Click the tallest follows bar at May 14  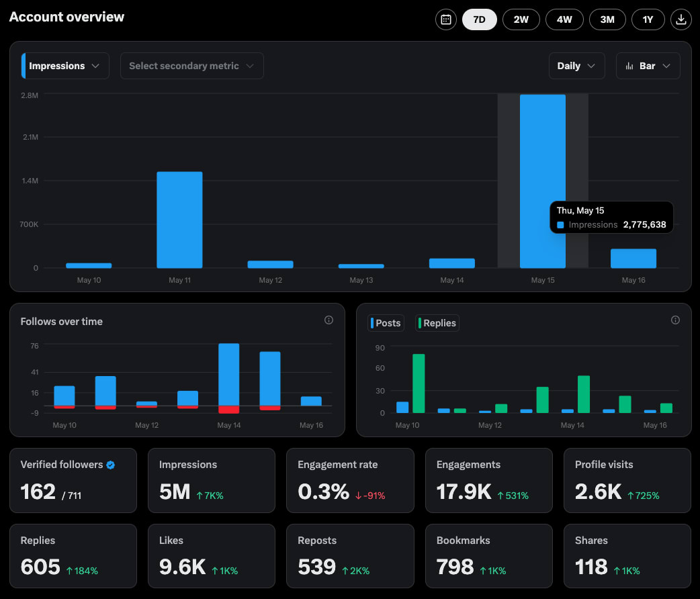pos(228,375)
